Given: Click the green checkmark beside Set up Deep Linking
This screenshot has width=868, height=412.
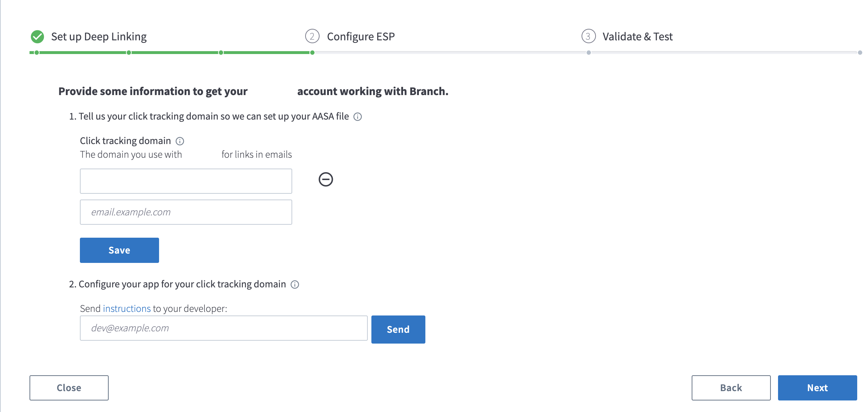Looking at the screenshot, I should (x=37, y=36).
